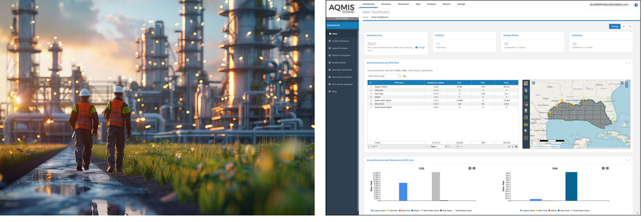Open the CH4 chart hamburger menu icon

[x=608, y=168]
